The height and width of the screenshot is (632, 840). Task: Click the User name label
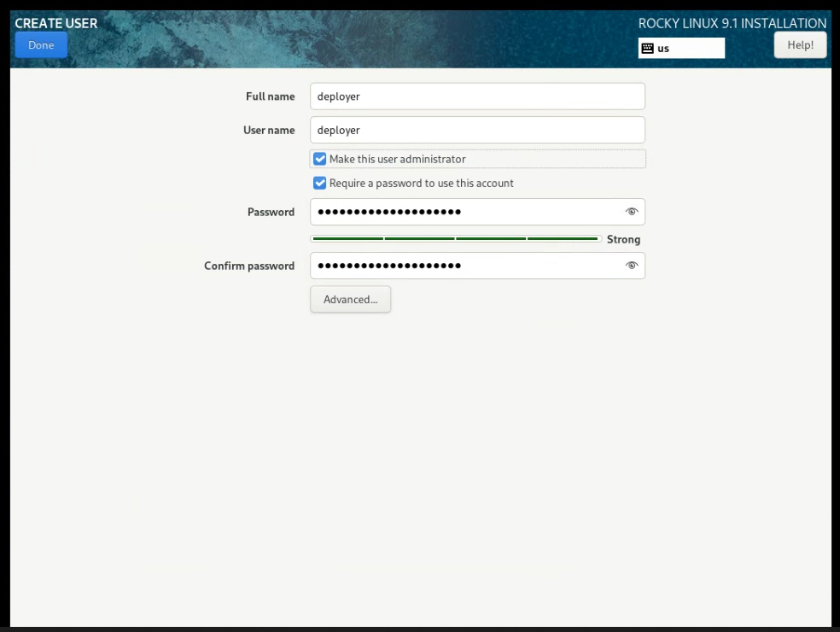click(x=269, y=131)
